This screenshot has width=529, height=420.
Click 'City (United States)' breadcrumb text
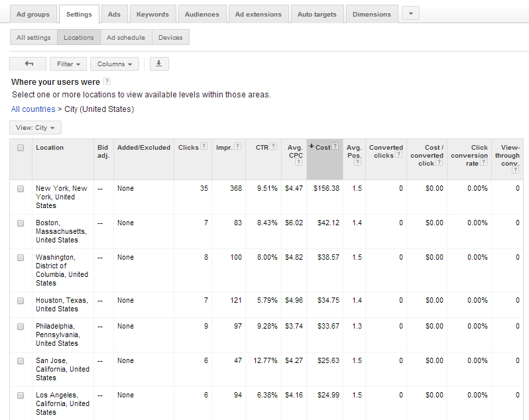(x=99, y=109)
